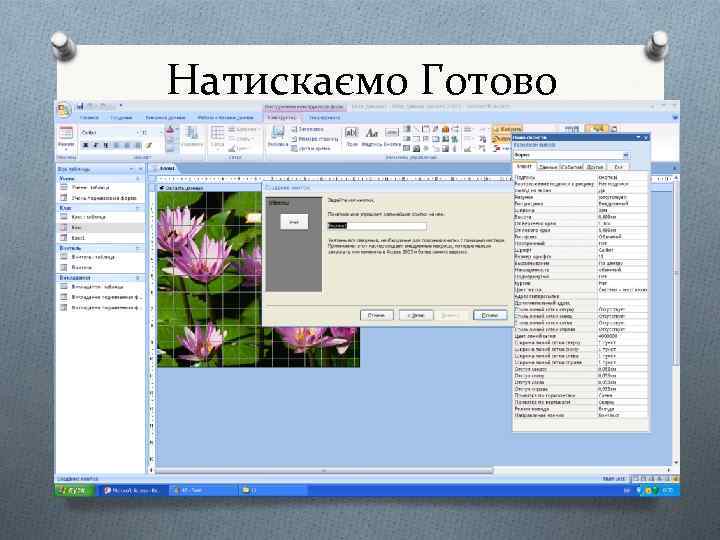
Task: Open the View (Режим) button in the ribbon
Action: (x=66, y=138)
